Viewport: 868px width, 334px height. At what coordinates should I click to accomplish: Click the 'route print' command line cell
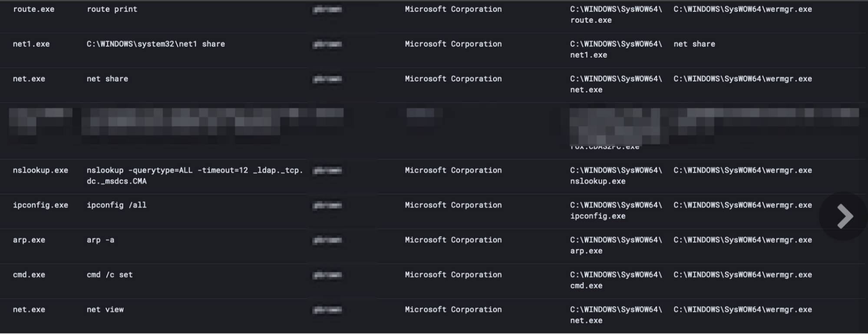[x=112, y=9]
